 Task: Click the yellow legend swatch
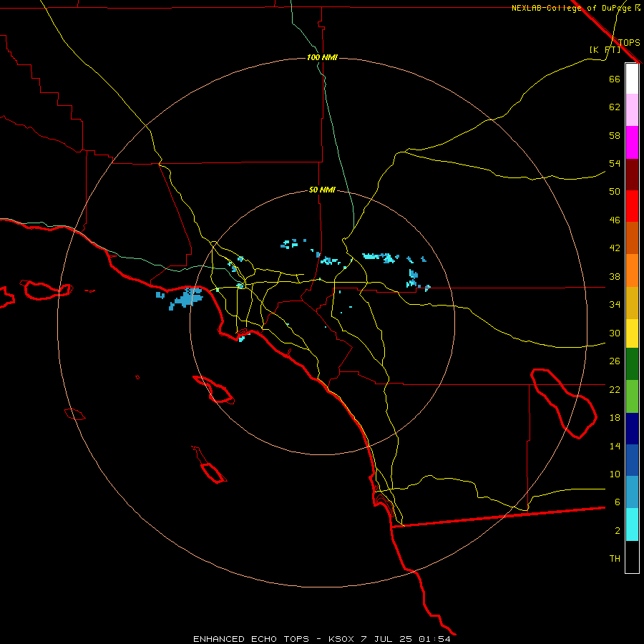pos(632,333)
